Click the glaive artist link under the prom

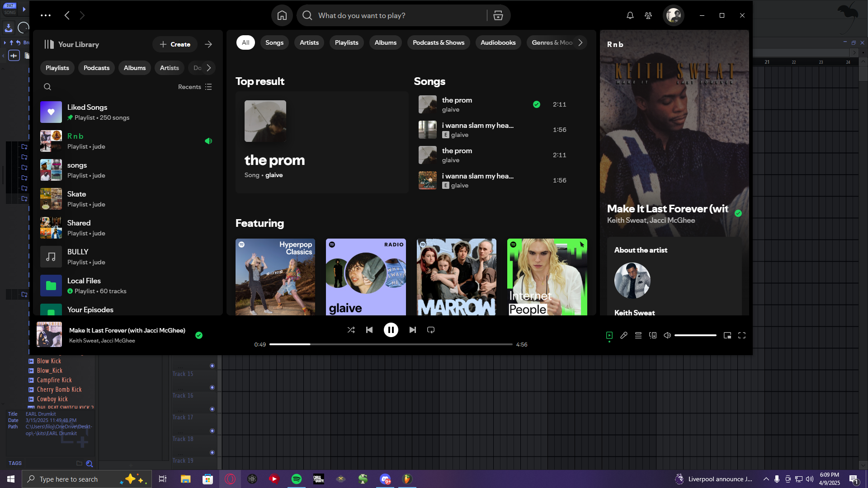(x=274, y=175)
